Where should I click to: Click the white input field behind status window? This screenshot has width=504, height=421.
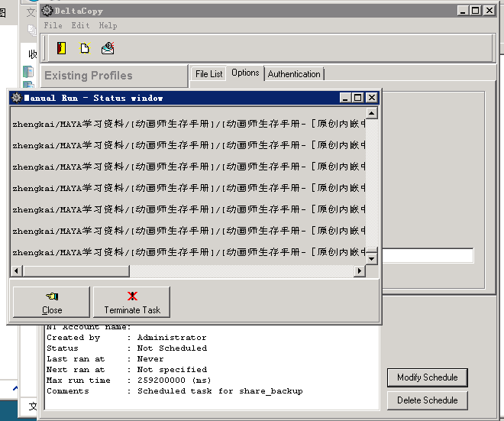[428, 255]
